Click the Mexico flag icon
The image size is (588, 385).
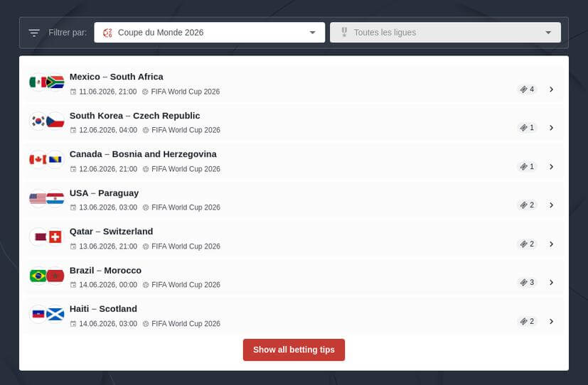coord(37,82)
